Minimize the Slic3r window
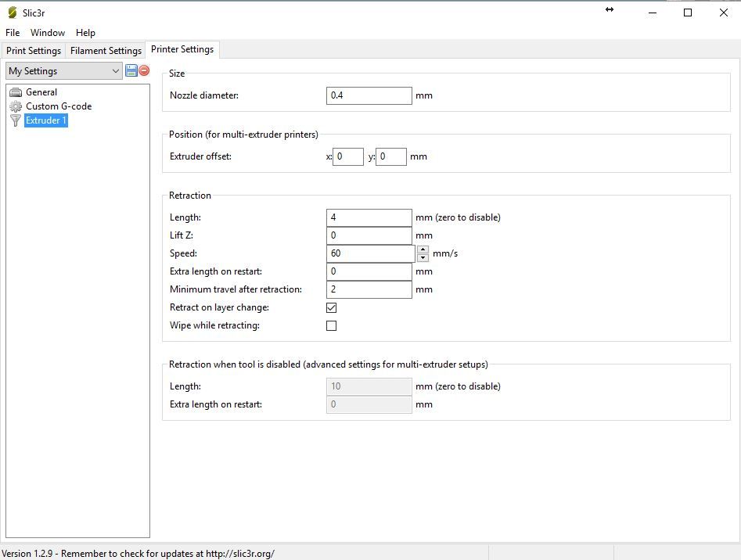741x560 pixels. point(653,13)
